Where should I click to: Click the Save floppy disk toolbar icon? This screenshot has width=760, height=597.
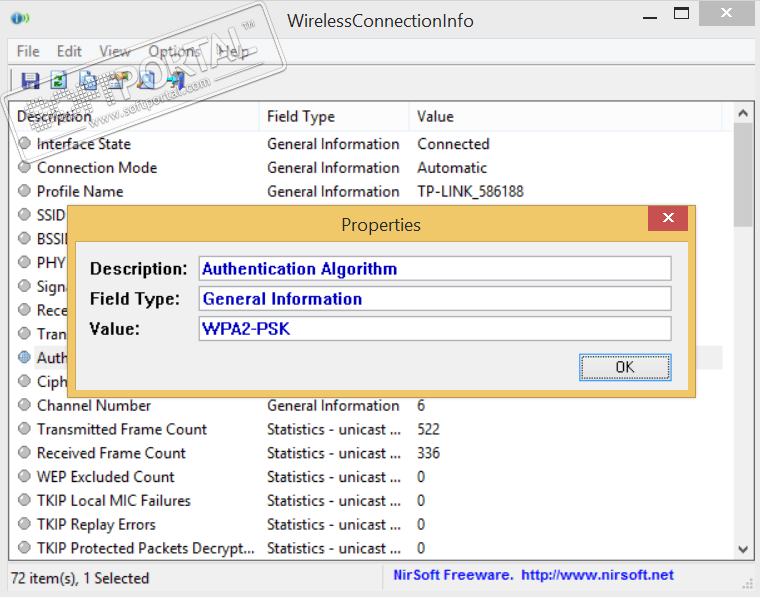pos(31,80)
